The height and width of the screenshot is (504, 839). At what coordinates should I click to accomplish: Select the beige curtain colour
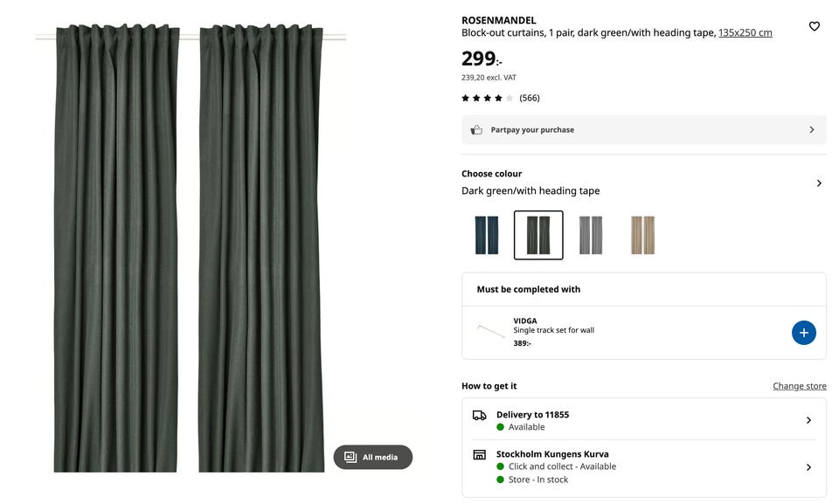[642, 235]
